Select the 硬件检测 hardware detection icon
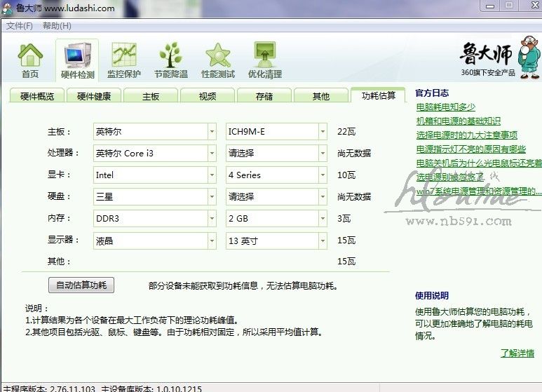The width and height of the screenshot is (542, 392). pos(77,60)
